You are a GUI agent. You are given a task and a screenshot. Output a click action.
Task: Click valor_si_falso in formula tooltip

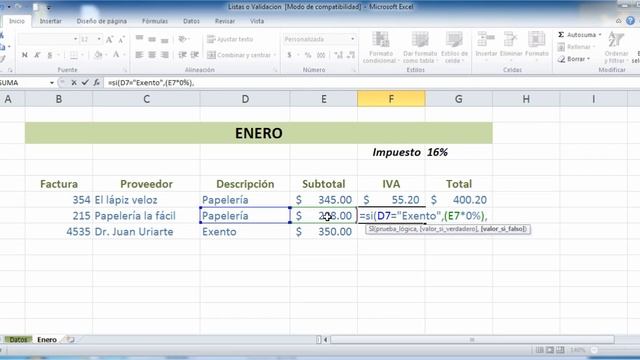503,229
